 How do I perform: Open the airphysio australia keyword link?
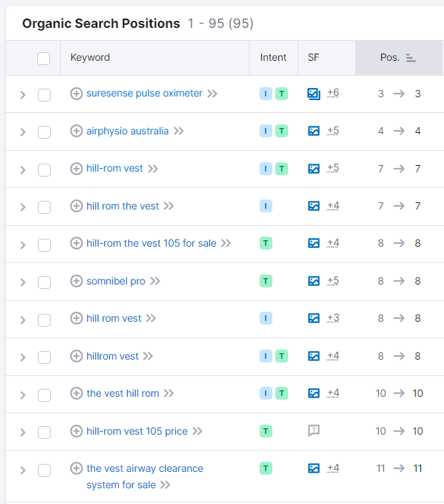127,131
